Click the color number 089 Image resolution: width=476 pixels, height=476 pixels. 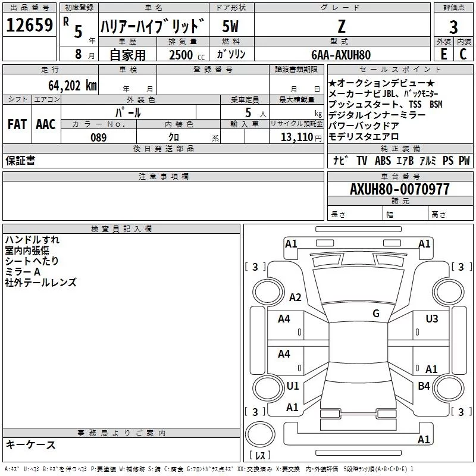[x=98, y=137]
